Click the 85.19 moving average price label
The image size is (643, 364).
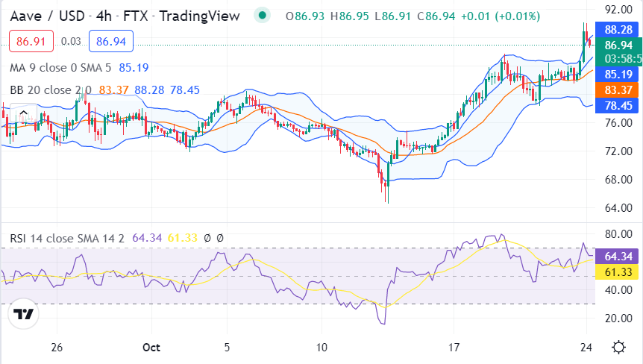pos(618,74)
